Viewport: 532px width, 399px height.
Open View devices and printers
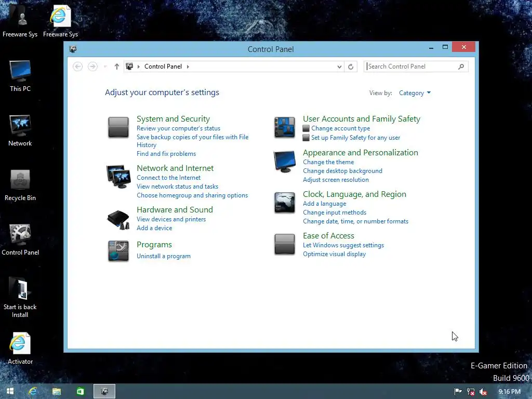click(x=171, y=219)
